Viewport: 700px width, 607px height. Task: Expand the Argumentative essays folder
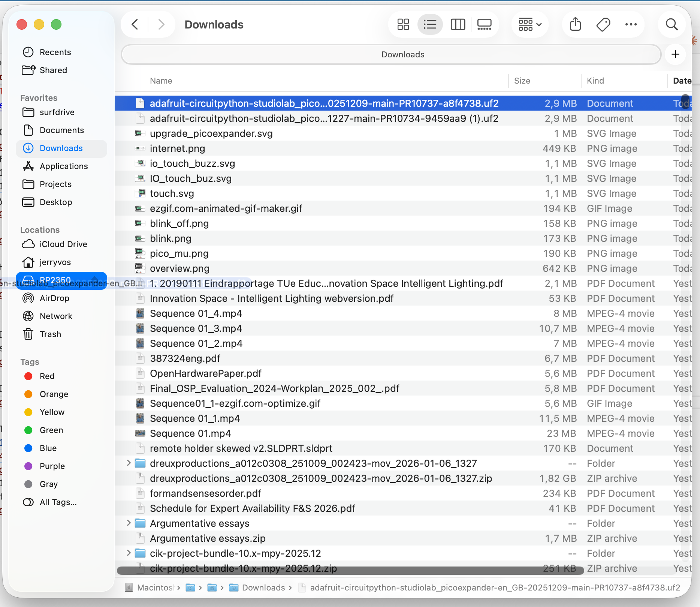129,523
